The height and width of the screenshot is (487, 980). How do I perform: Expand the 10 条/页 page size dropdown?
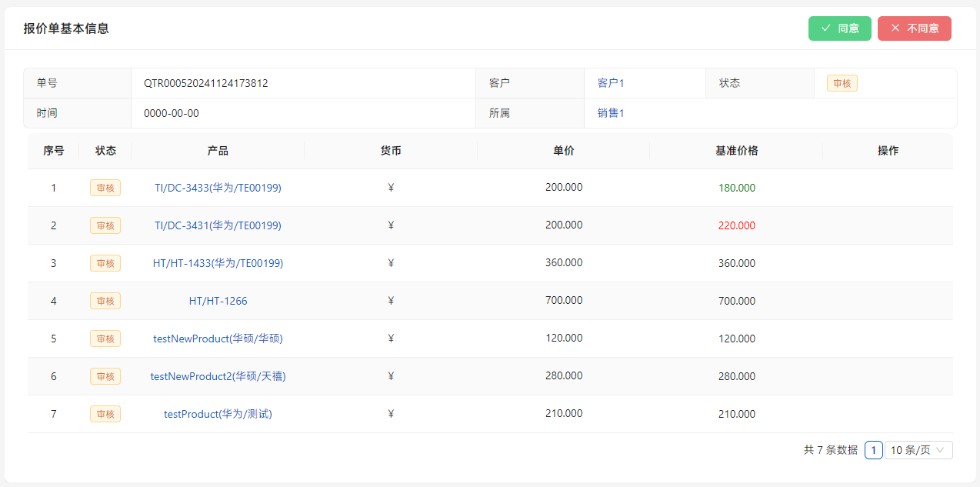click(918, 450)
